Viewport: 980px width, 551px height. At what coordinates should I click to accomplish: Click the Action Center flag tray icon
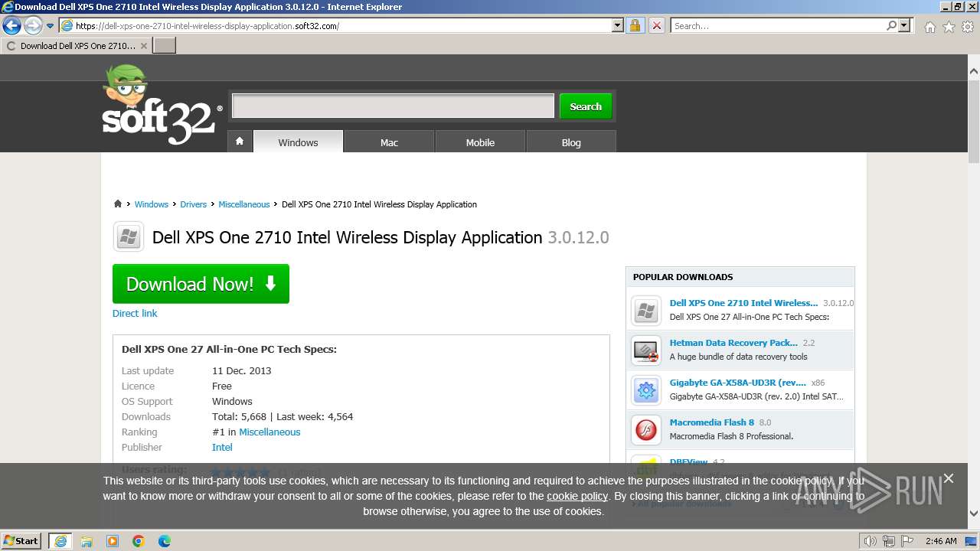click(908, 541)
